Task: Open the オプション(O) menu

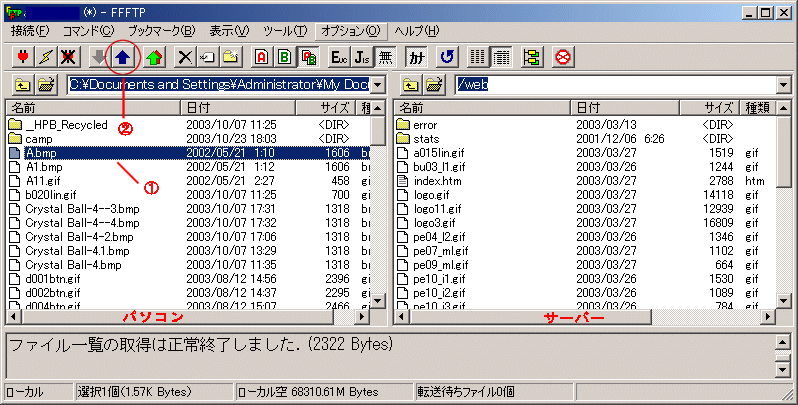Action: [351, 31]
